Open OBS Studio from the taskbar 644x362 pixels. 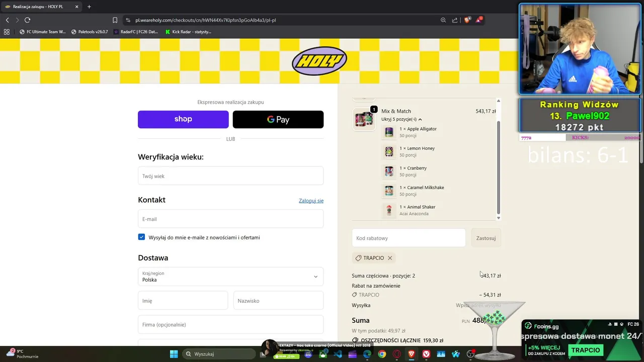pos(470,354)
